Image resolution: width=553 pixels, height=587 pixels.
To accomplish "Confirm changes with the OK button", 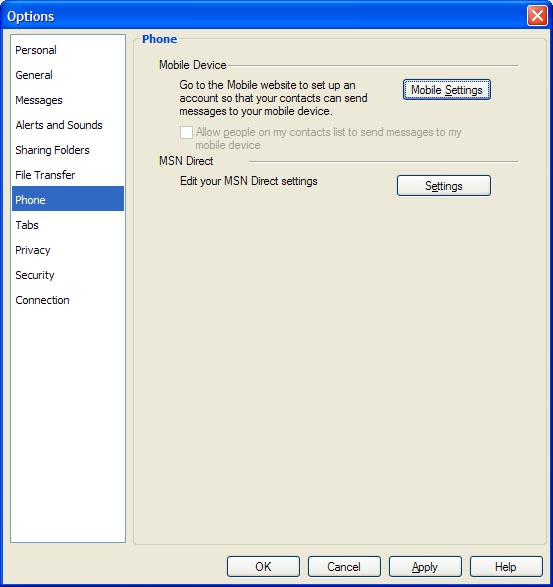I will click(263, 566).
